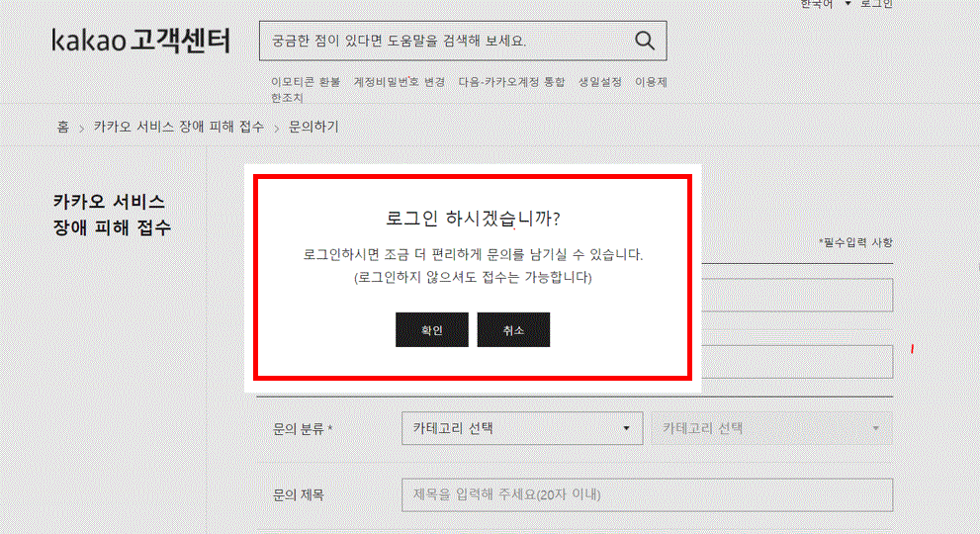
Task: Confirm login with the 확인 button
Action: pyautogui.click(x=432, y=329)
